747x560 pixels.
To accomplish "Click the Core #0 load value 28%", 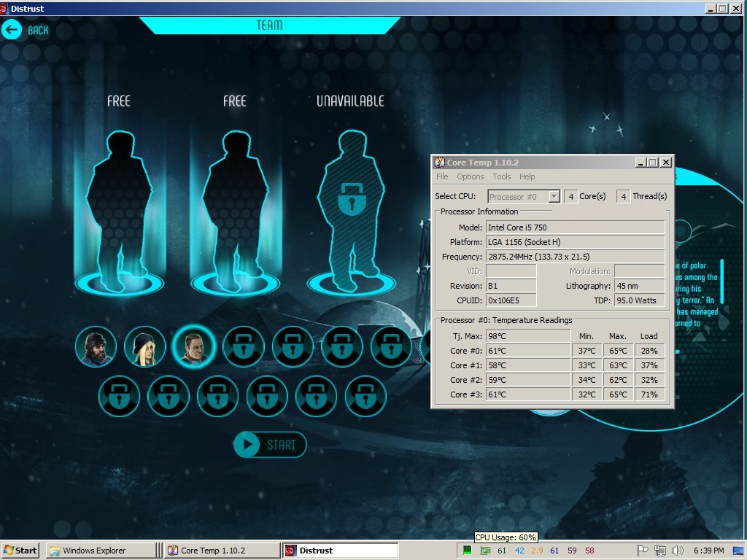I will pos(649,351).
